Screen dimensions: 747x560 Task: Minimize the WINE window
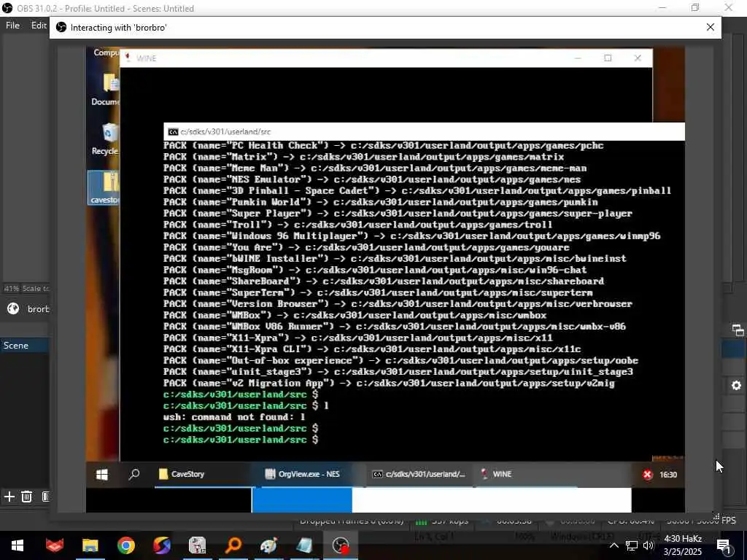(x=578, y=58)
